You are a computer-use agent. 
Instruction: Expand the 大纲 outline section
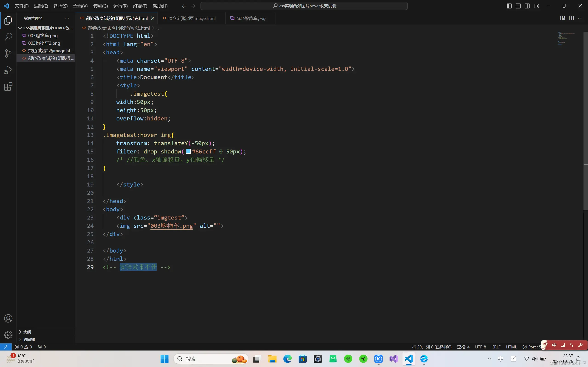(x=27, y=332)
